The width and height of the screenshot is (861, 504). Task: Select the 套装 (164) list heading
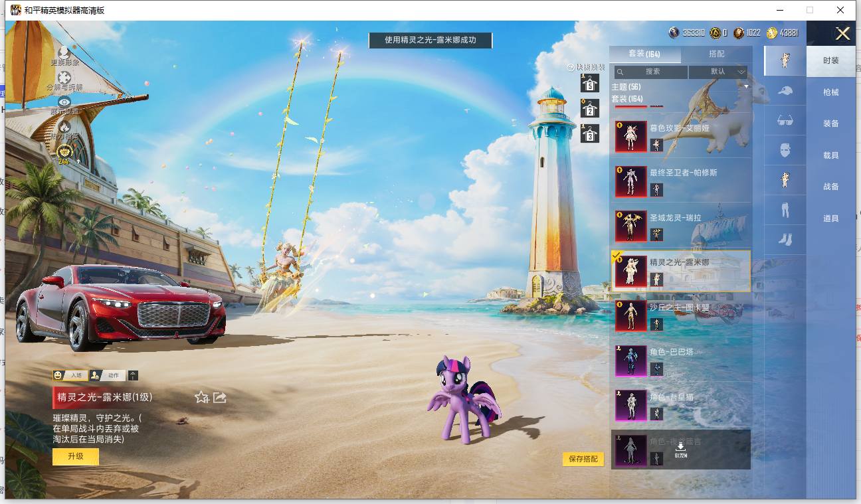coord(627,99)
